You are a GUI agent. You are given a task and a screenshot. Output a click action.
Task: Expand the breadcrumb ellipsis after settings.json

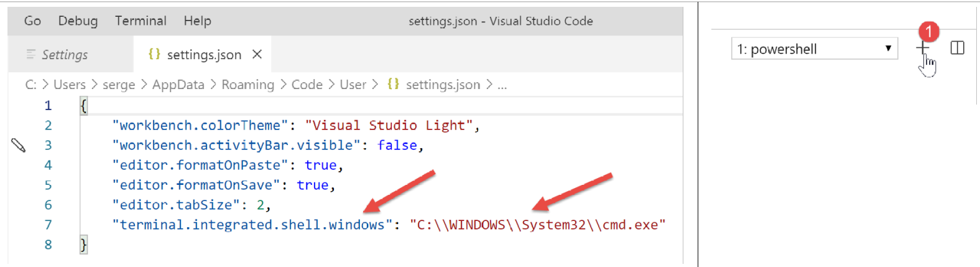502,85
